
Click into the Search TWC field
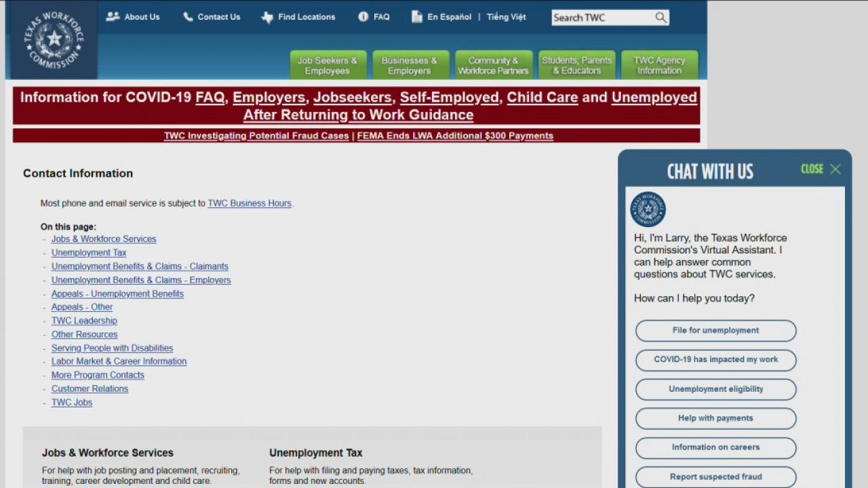click(x=601, y=18)
